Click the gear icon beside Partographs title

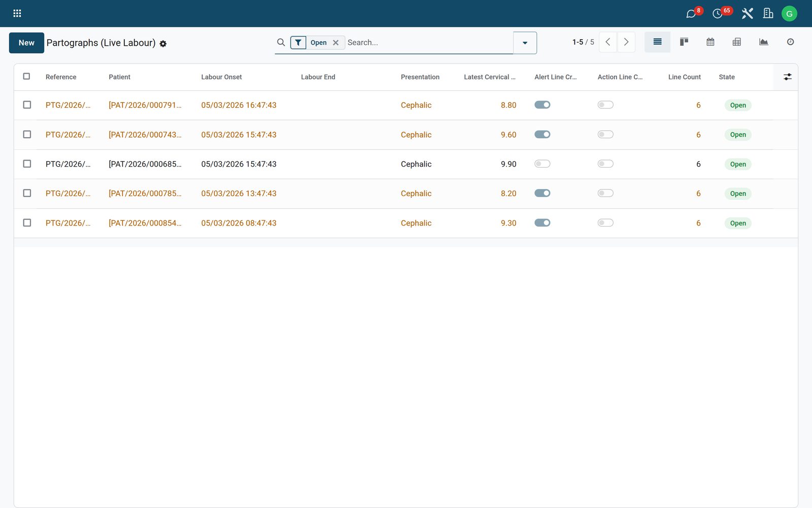(163, 44)
